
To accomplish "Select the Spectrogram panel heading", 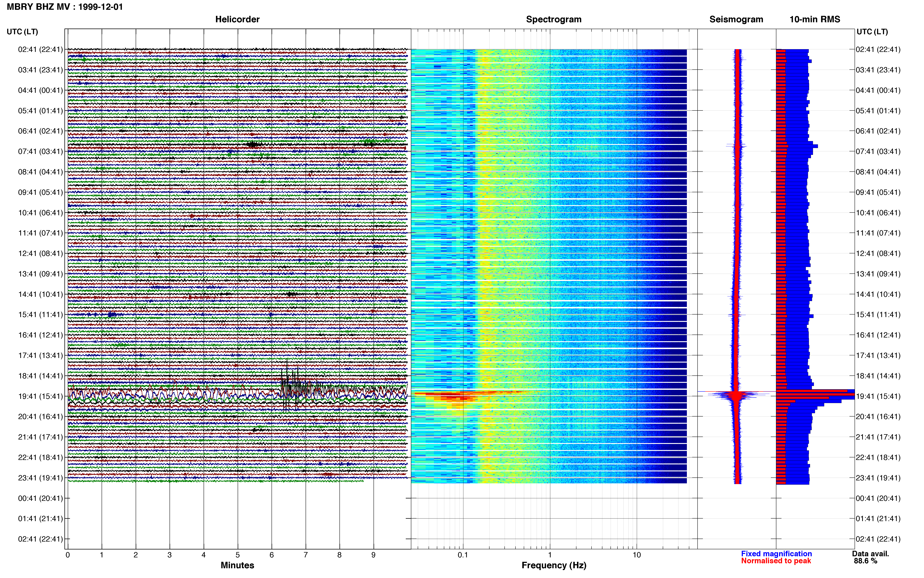I will 554,20.
